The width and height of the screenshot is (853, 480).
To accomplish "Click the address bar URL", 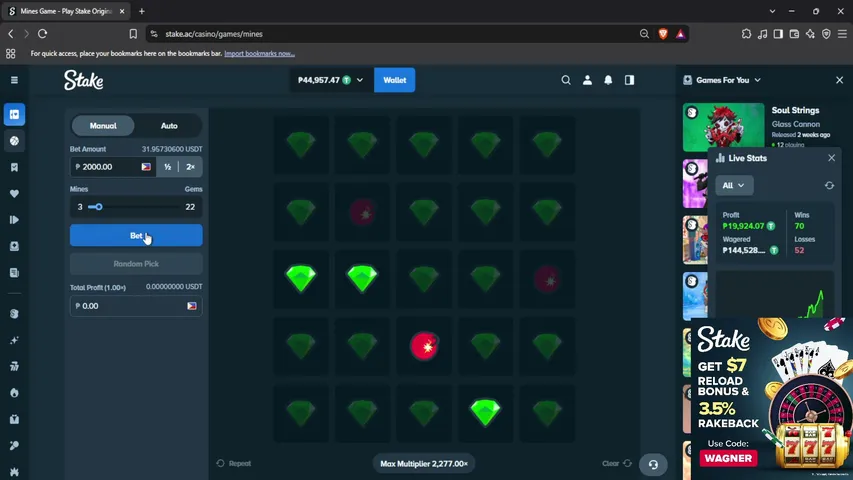I will coord(214,34).
